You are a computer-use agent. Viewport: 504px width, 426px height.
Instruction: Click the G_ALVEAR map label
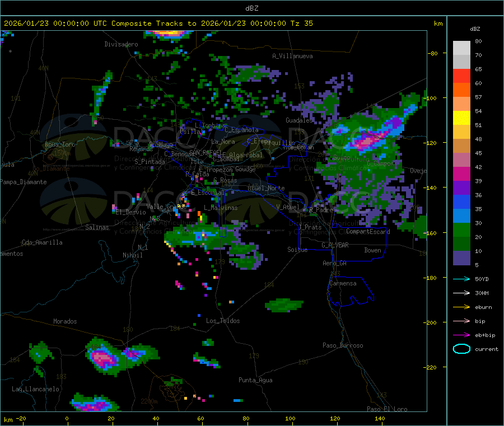click(x=335, y=245)
